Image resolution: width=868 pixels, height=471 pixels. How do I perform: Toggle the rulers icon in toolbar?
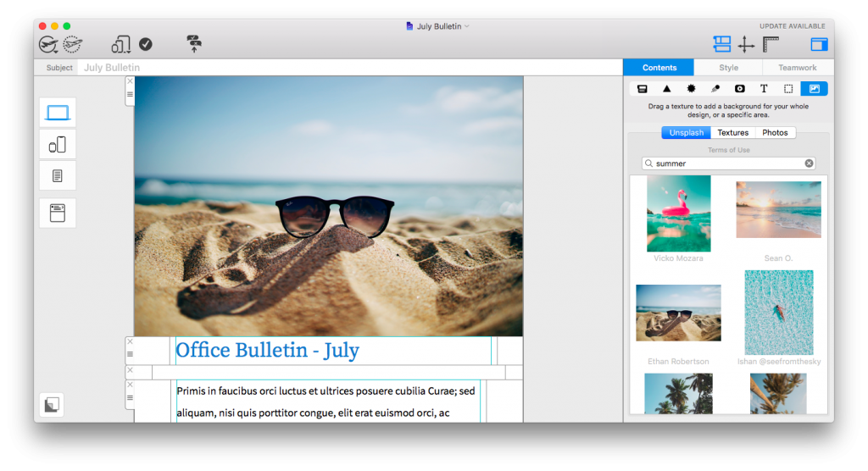771,44
